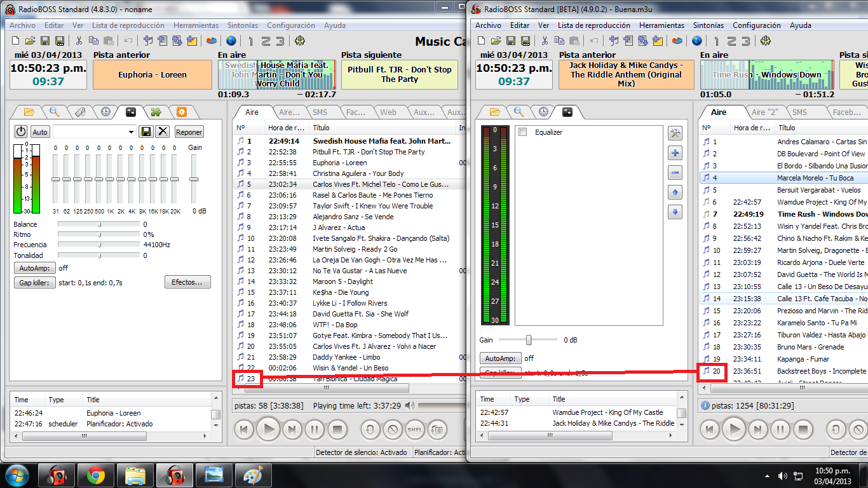Open Windows Start menu
Viewport: 868px width, 488px height.
pyautogui.click(x=17, y=475)
